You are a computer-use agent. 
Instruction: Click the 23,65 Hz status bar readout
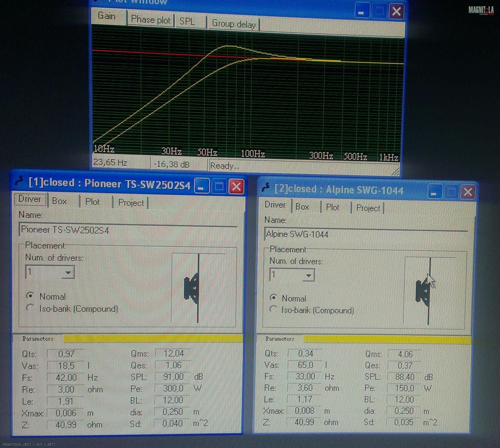(121, 162)
